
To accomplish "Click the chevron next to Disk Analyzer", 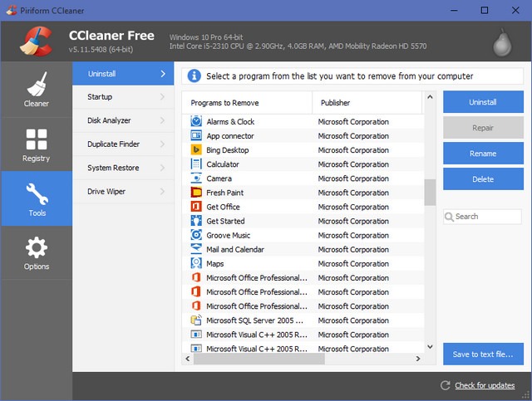I will 163,120.
